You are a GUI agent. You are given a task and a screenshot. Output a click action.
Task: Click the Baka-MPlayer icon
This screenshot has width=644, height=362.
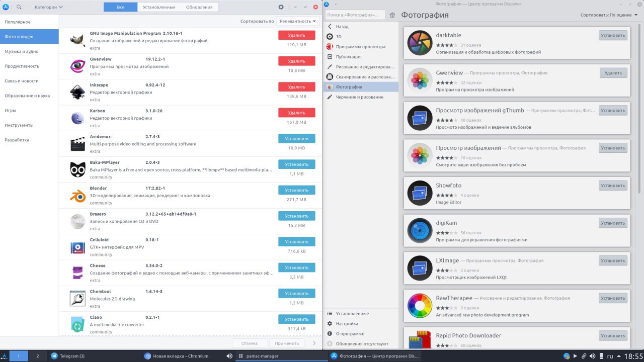pos(77,170)
